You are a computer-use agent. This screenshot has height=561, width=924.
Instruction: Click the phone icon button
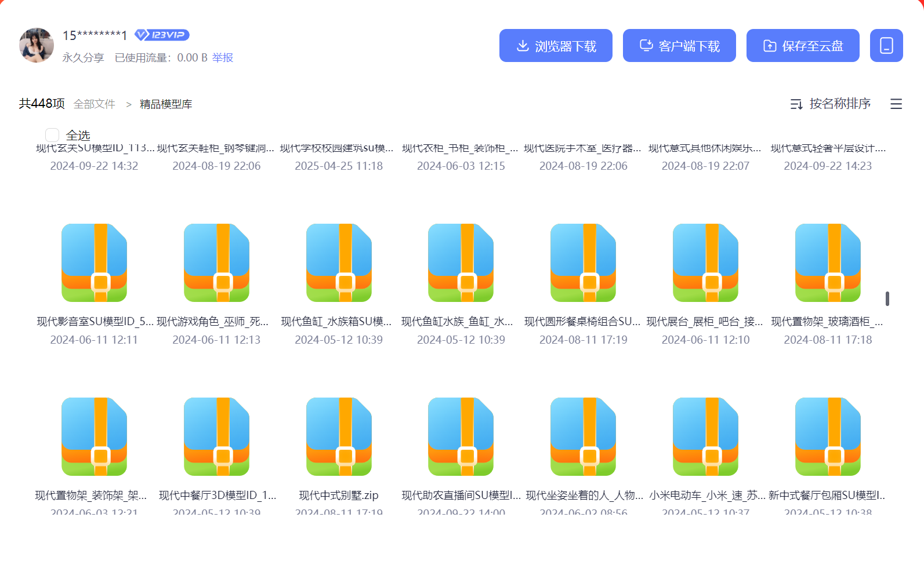[x=886, y=45]
